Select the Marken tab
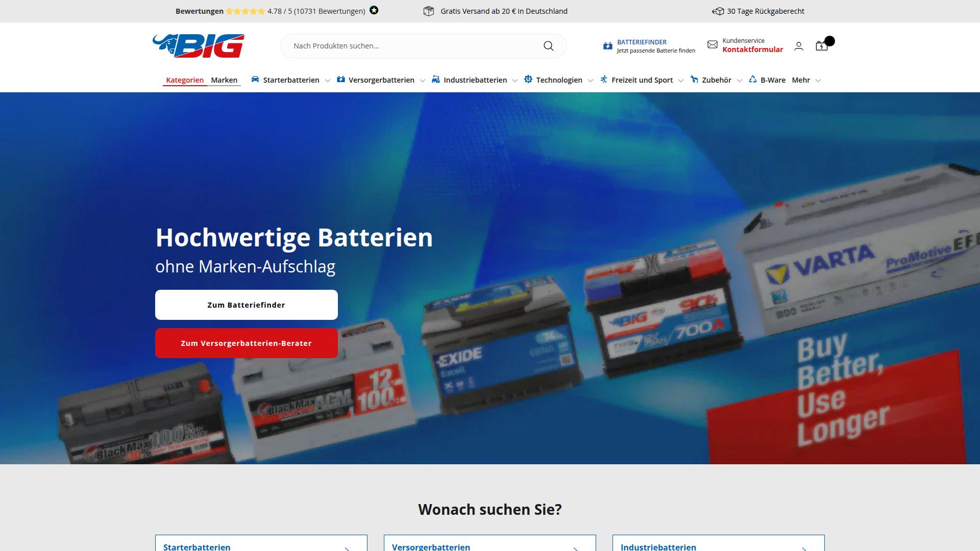 coord(224,80)
